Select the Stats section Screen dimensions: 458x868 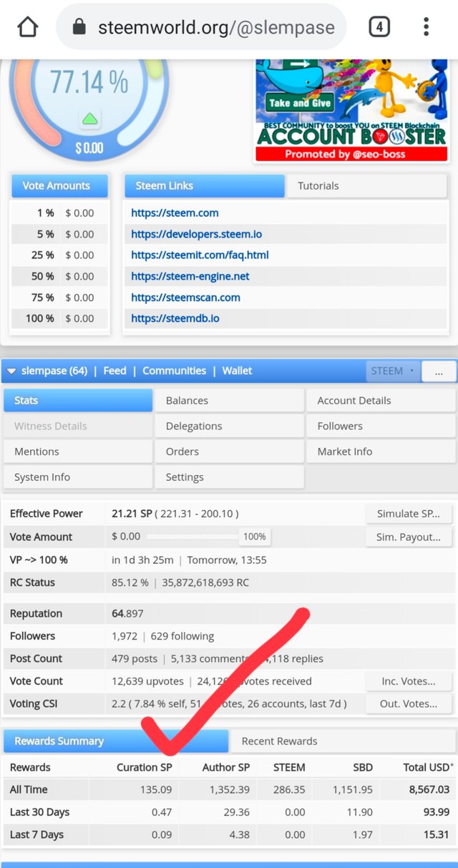78,401
